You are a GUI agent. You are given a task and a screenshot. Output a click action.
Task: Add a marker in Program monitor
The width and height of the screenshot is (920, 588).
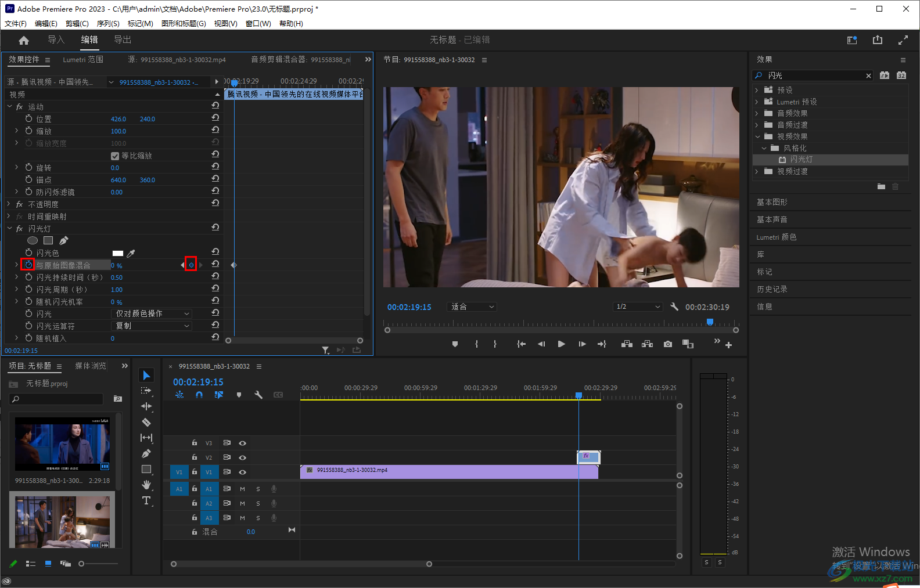455,344
